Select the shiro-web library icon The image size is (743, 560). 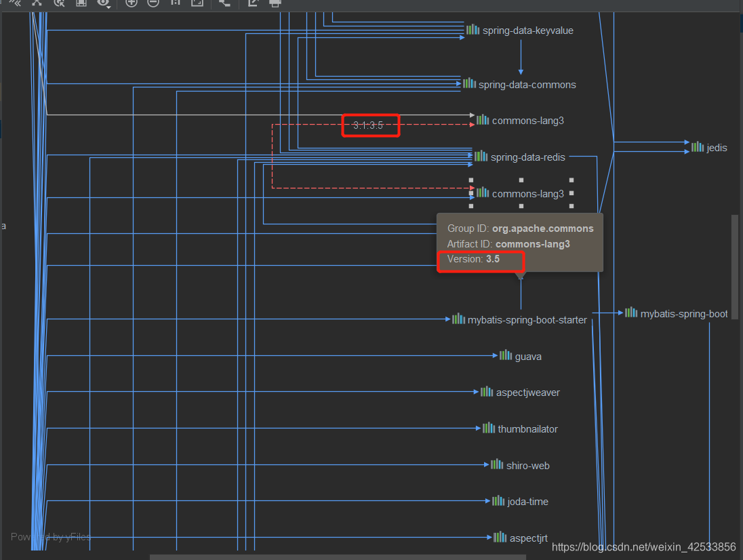click(497, 464)
